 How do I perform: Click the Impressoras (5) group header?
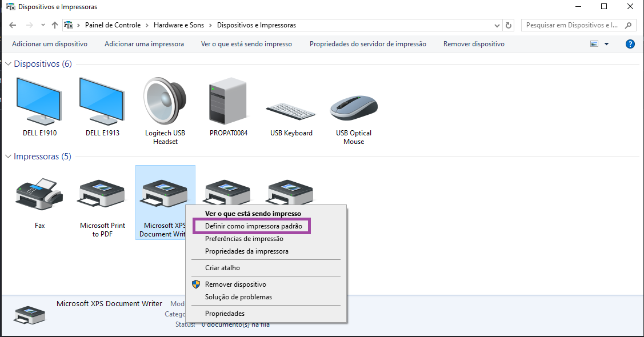(x=42, y=157)
